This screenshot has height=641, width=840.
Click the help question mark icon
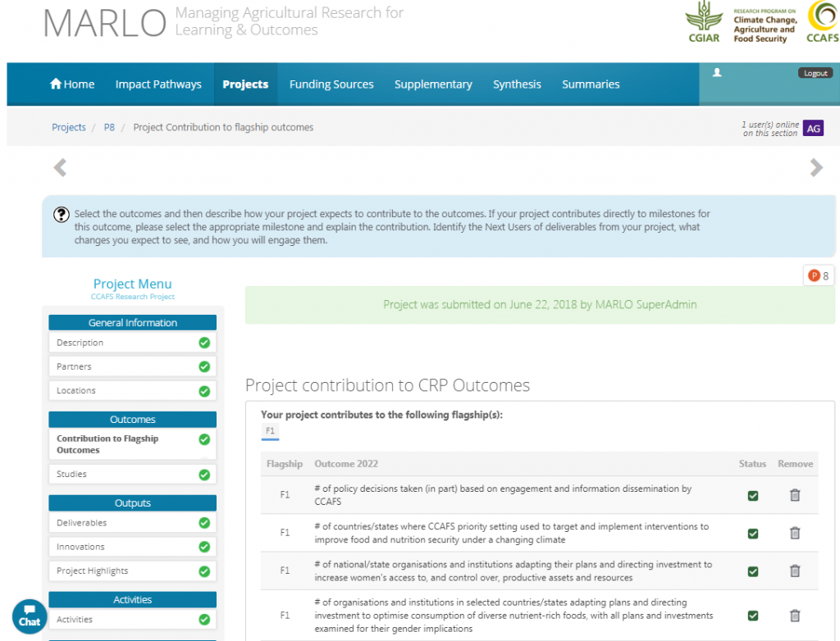click(x=62, y=215)
